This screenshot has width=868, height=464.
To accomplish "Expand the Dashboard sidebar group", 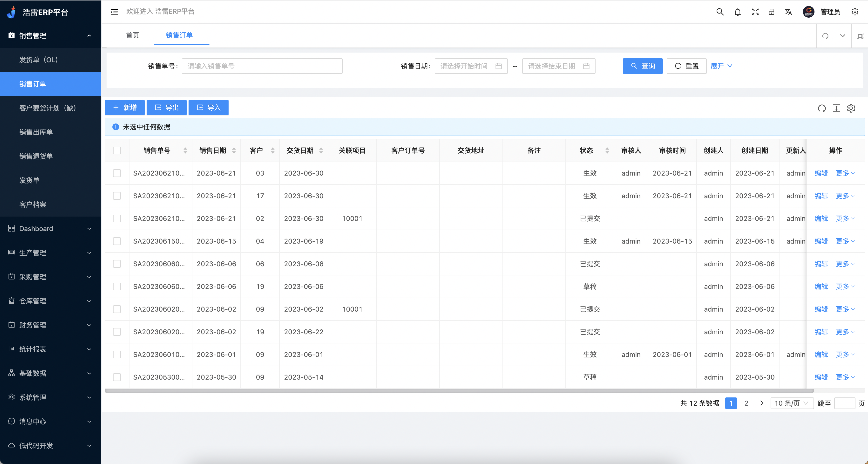I will click(x=51, y=228).
